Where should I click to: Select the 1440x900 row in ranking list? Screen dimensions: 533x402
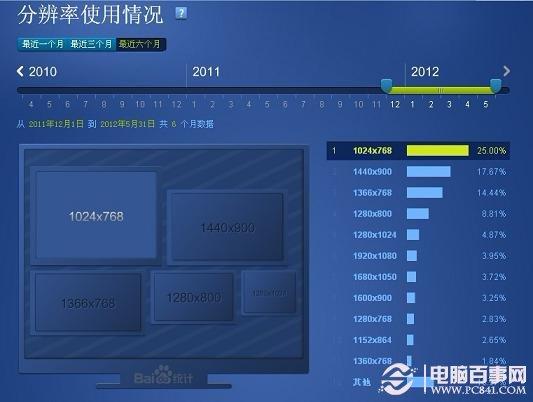(x=418, y=172)
